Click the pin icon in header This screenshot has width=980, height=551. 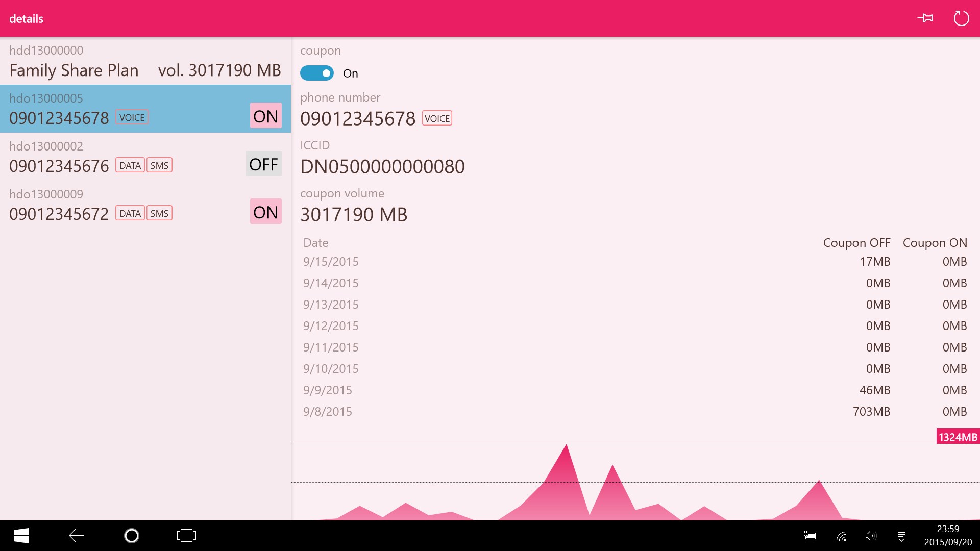(x=925, y=18)
